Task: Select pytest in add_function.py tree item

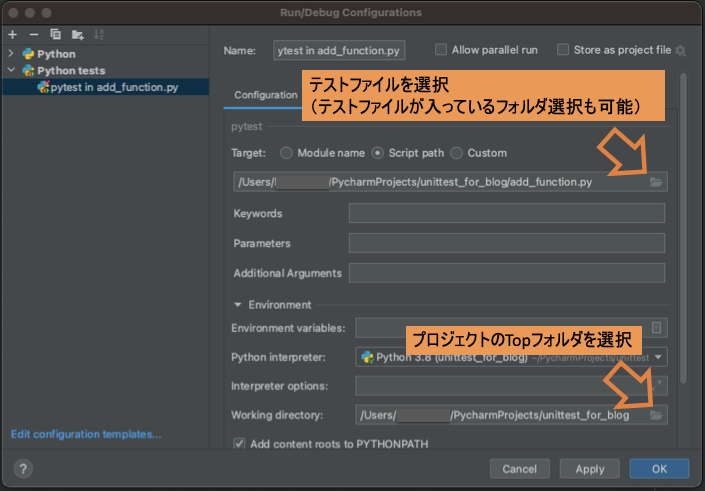Action: click(106, 87)
